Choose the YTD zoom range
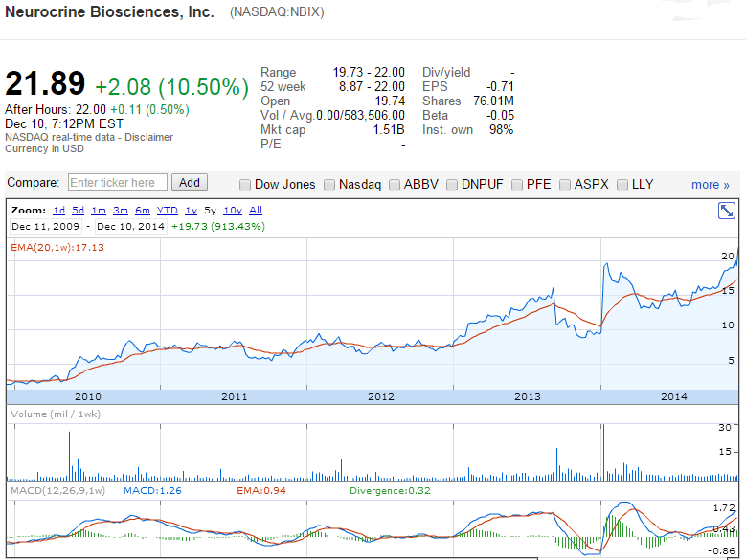Viewport: 746px width, 560px height. tap(168, 210)
